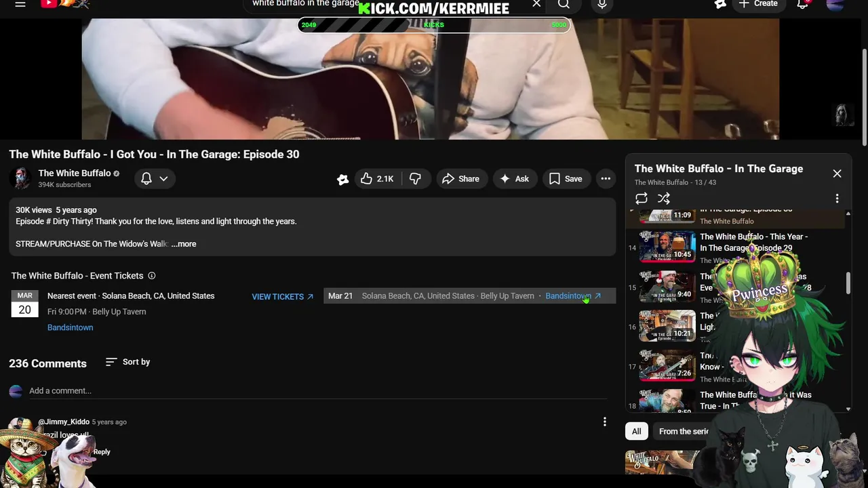This screenshot has width=868, height=488.
Task: Click the currently playing 11:09 playlist thumbnail
Action: 667,216
